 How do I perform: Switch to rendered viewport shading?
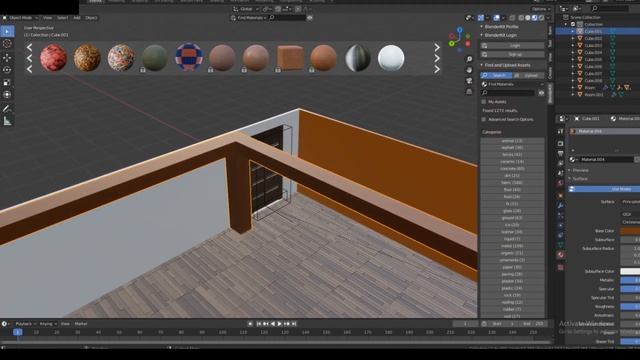[541, 18]
